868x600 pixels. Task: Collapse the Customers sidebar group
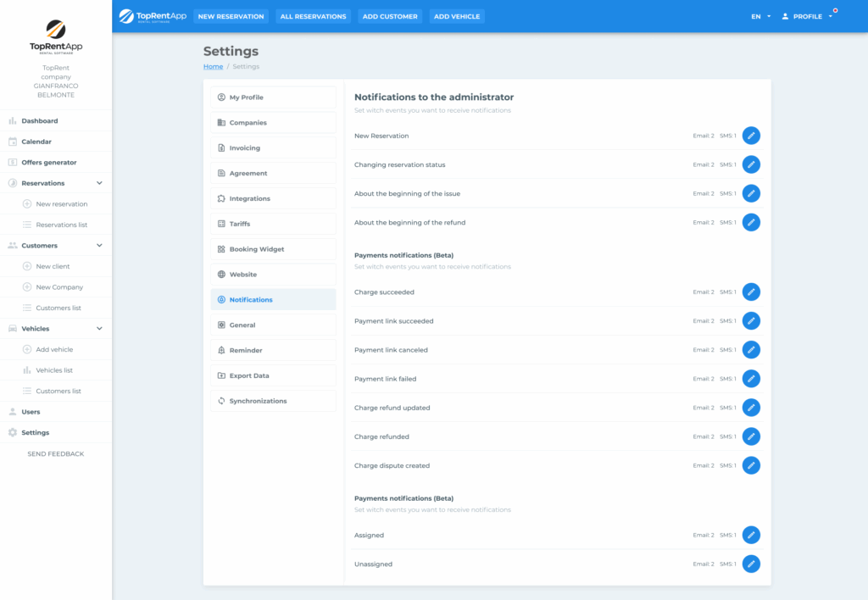[x=99, y=246]
